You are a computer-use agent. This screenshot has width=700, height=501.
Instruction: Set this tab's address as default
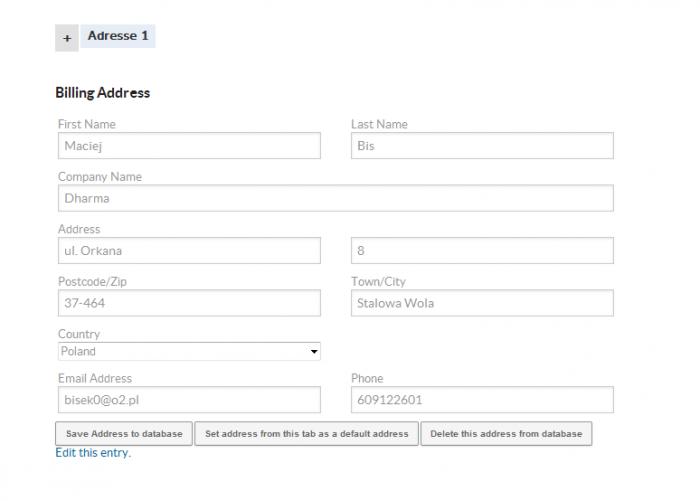click(x=306, y=434)
